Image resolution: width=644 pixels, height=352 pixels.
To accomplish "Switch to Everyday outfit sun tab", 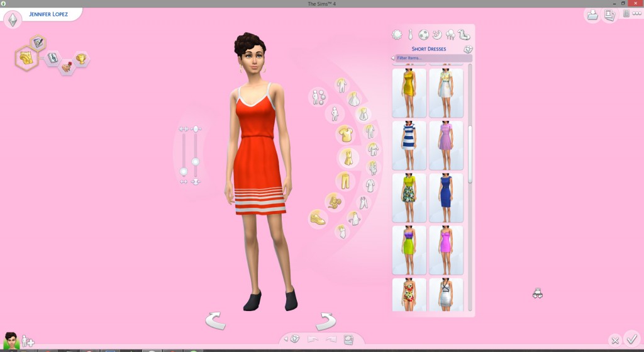I will [397, 35].
